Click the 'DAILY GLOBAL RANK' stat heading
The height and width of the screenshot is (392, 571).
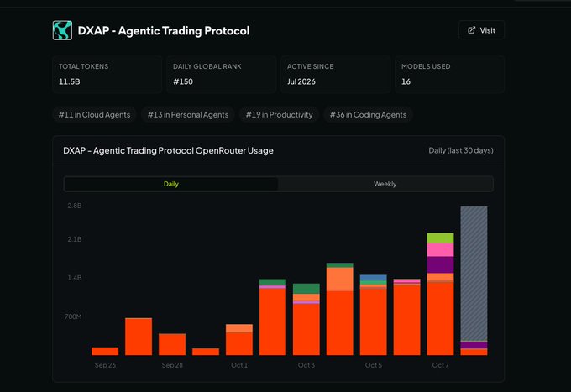tap(207, 66)
